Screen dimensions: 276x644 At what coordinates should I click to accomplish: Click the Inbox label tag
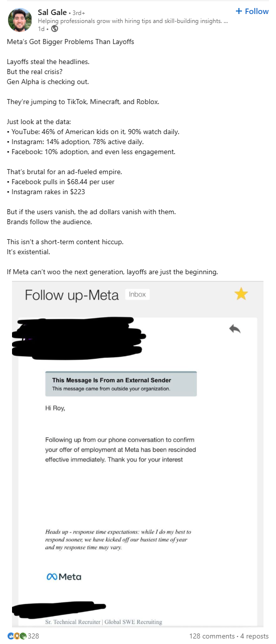click(137, 294)
